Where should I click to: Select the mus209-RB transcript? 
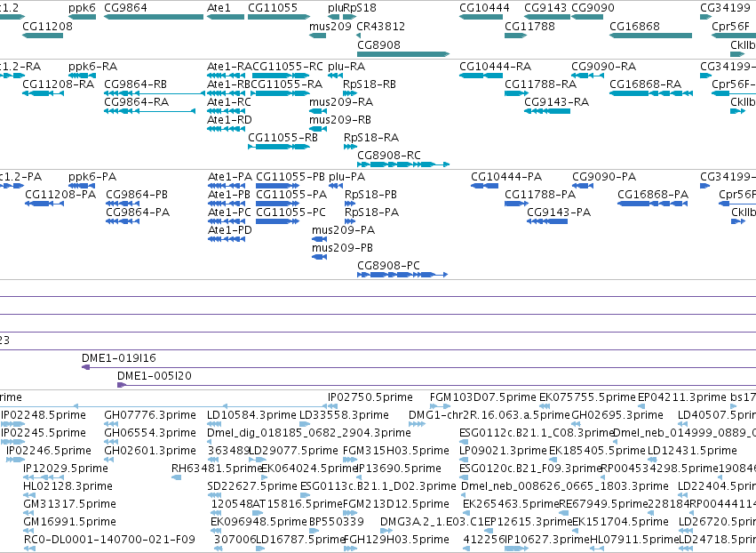(318, 129)
